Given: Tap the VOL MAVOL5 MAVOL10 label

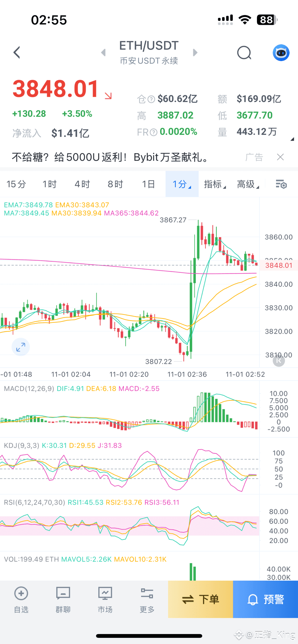Looking at the screenshot, I should pyautogui.click(x=85, y=559).
